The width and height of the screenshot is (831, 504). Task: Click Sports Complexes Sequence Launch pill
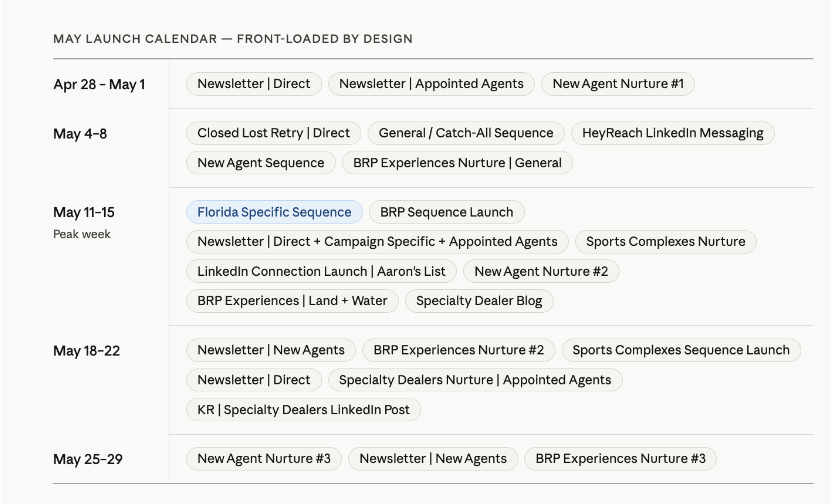click(x=681, y=350)
